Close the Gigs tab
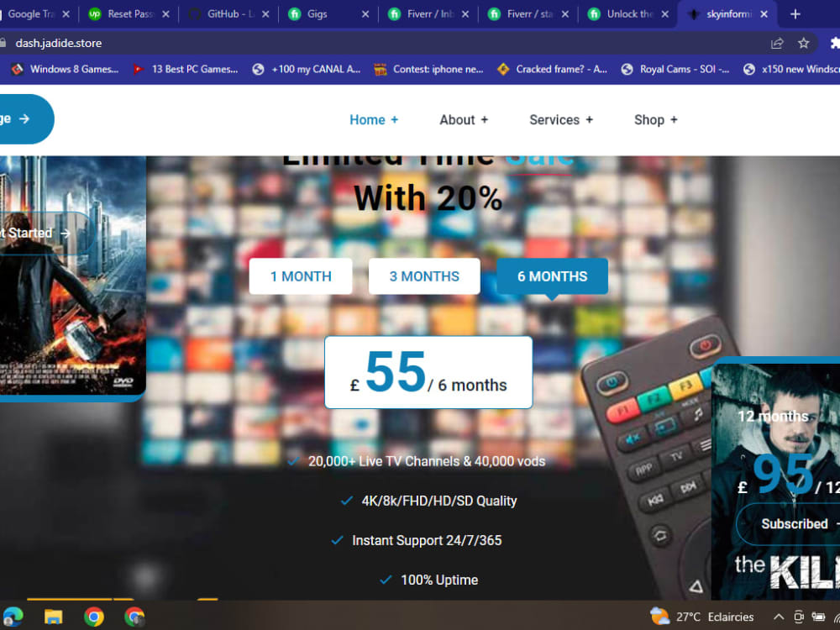840x630 pixels. pyautogui.click(x=365, y=14)
